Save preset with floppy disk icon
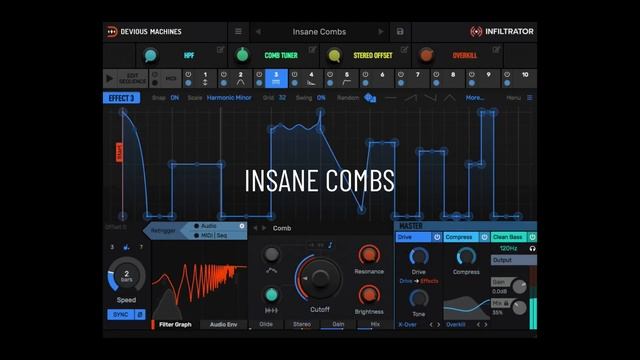Screen dimensions: 640x360 click(400, 31)
